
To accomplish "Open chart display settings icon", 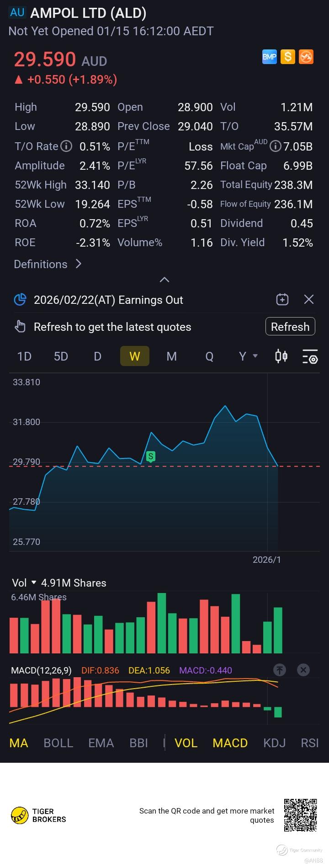I will [310, 356].
